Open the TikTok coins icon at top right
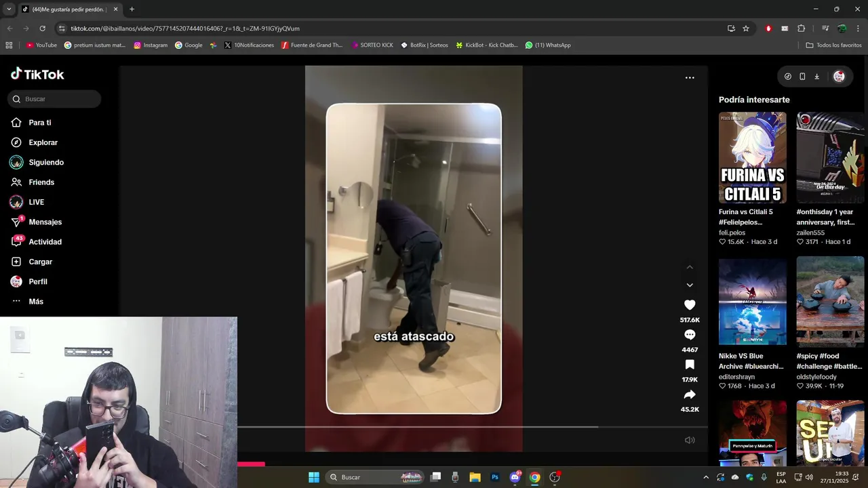 tap(787, 77)
